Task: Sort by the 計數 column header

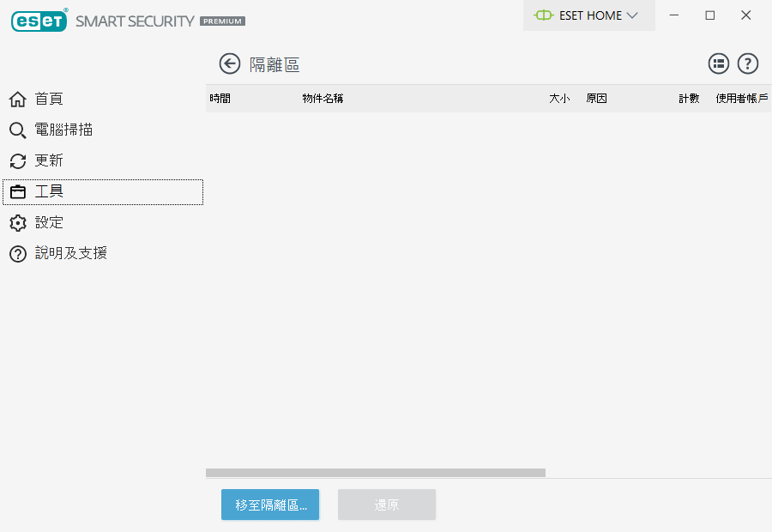Action: [x=689, y=99]
